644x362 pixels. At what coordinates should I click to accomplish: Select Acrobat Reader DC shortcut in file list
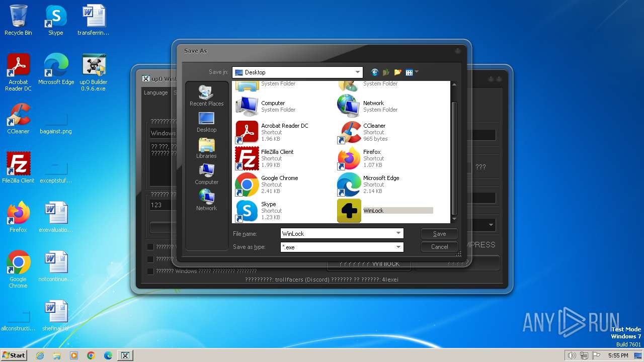(x=272, y=132)
